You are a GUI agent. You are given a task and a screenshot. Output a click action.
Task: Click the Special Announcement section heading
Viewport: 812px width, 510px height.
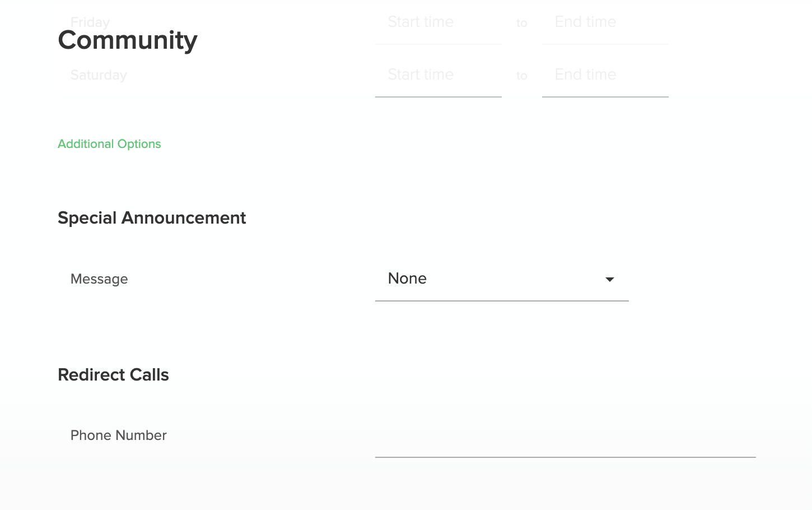[152, 218]
